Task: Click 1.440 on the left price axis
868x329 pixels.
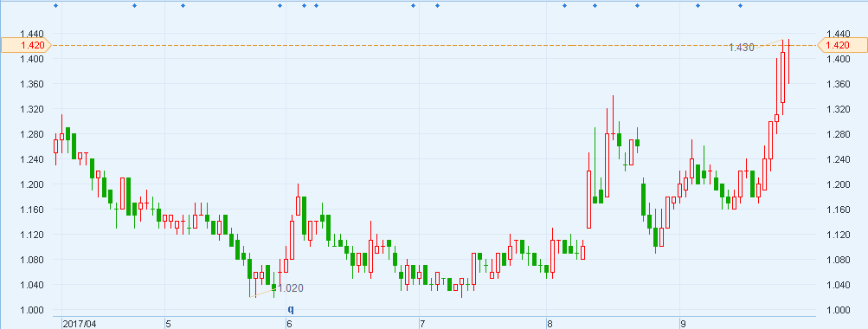Action: pos(32,34)
